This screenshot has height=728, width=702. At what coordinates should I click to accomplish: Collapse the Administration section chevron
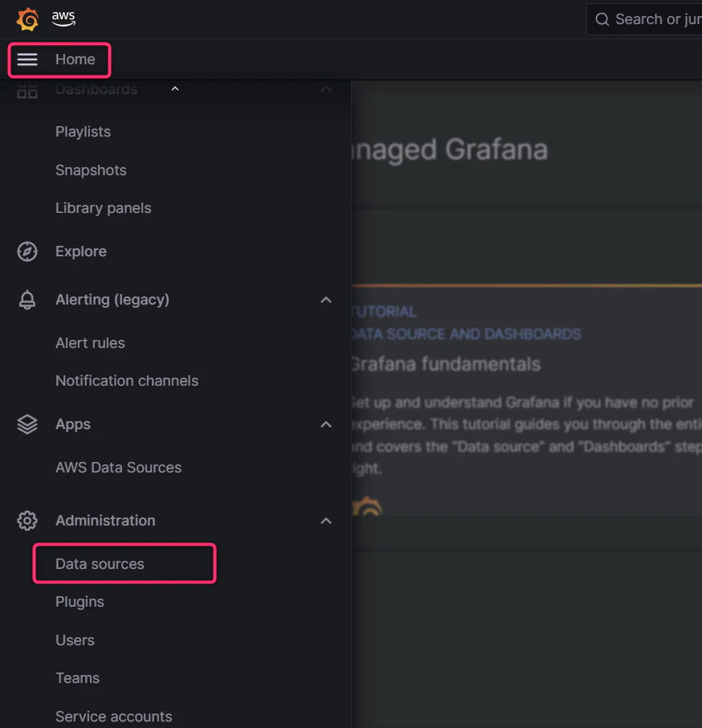pos(326,521)
